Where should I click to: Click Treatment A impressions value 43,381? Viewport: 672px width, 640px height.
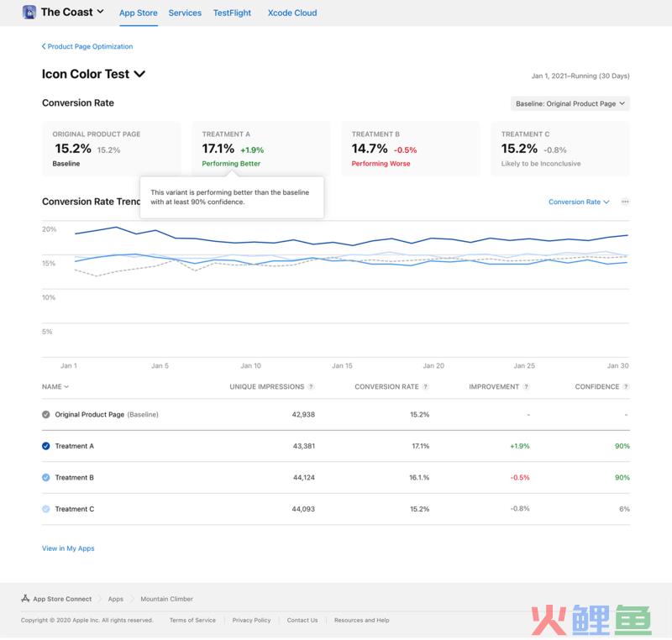pyautogui.click(x=304, y=446)
